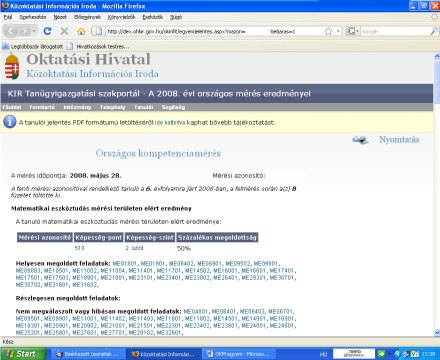Viewport: 440px width, 360px height.
Task: Open the Eszközök menu
Action: tap(153, 17)
